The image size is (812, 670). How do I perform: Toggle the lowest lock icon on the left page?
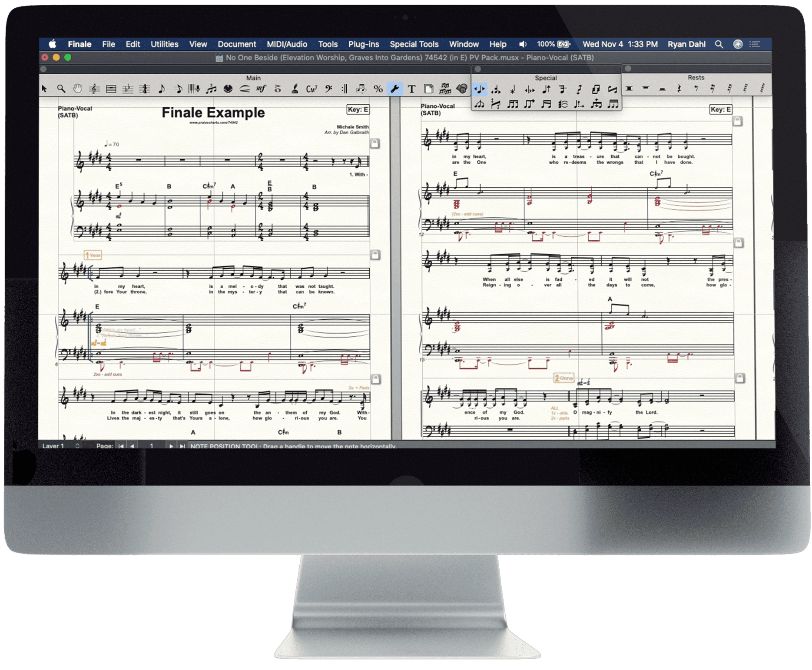click(x=375, y=379)
